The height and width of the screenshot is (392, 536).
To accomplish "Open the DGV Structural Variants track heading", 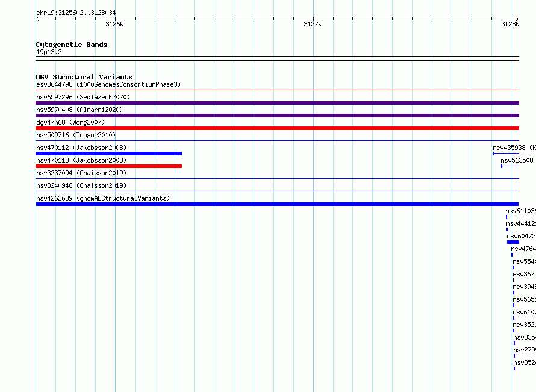I will [x=84, y=77].
